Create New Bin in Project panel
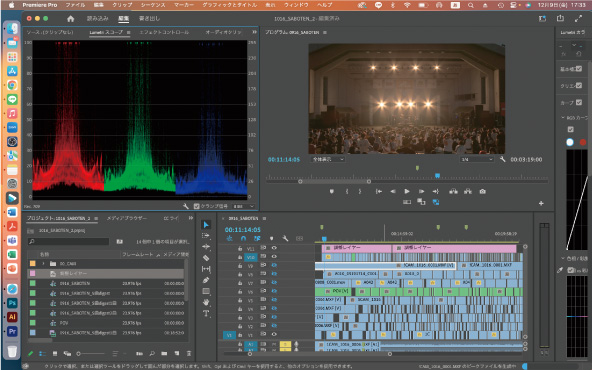The width and height of the screenshot is (592, 370). point(164,353)
